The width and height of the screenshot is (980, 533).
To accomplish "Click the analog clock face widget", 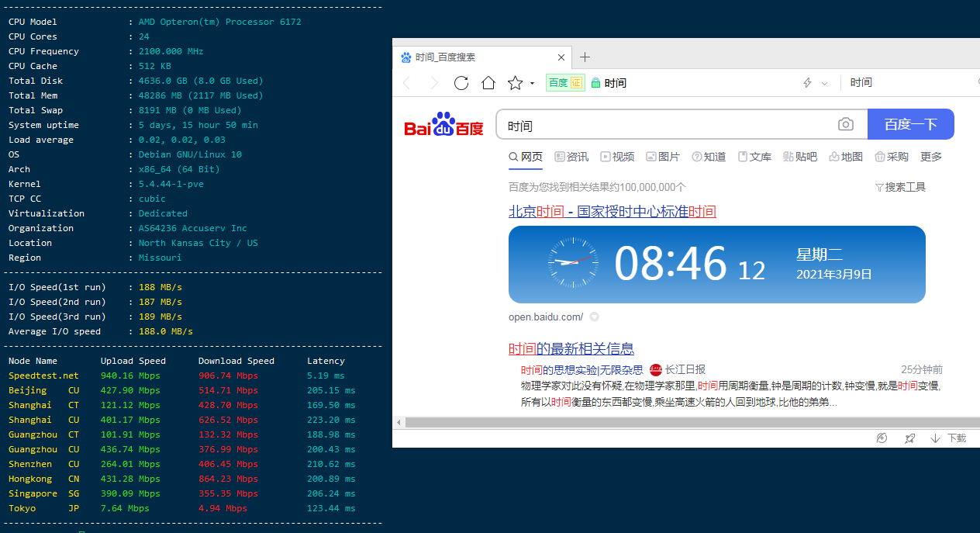I will pos(574,263).
